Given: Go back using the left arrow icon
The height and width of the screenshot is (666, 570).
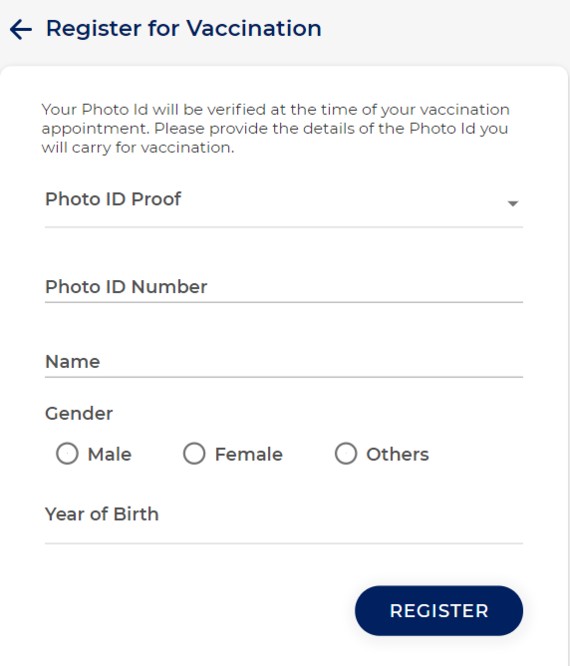Looking at the screenshot, I should [20, 30].
